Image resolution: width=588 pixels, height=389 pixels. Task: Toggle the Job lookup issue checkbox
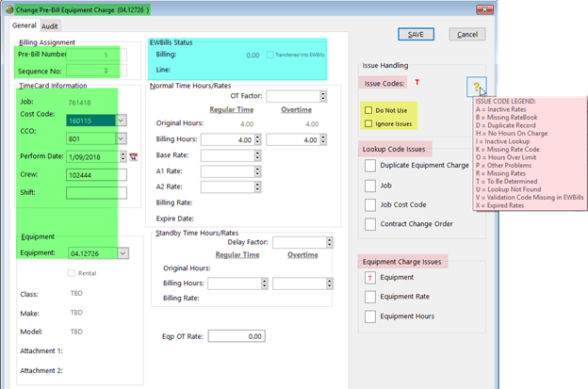tap(370, 186)
